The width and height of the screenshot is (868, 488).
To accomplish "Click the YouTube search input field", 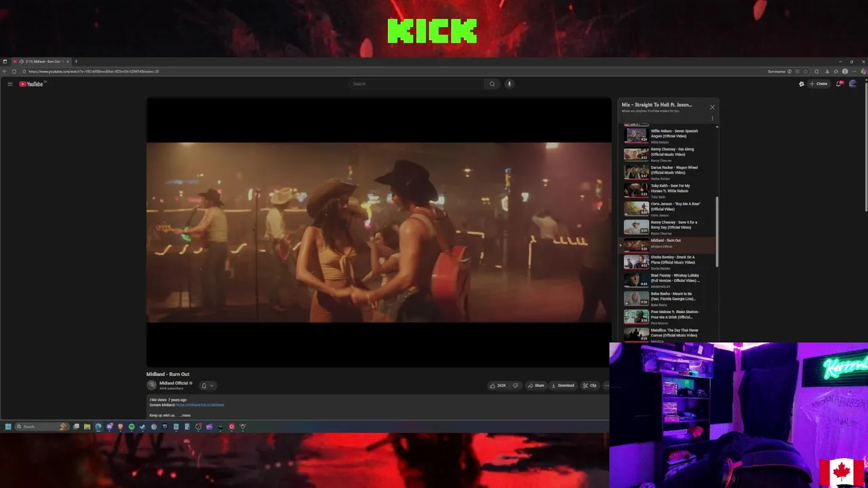I will pos(417,84).
